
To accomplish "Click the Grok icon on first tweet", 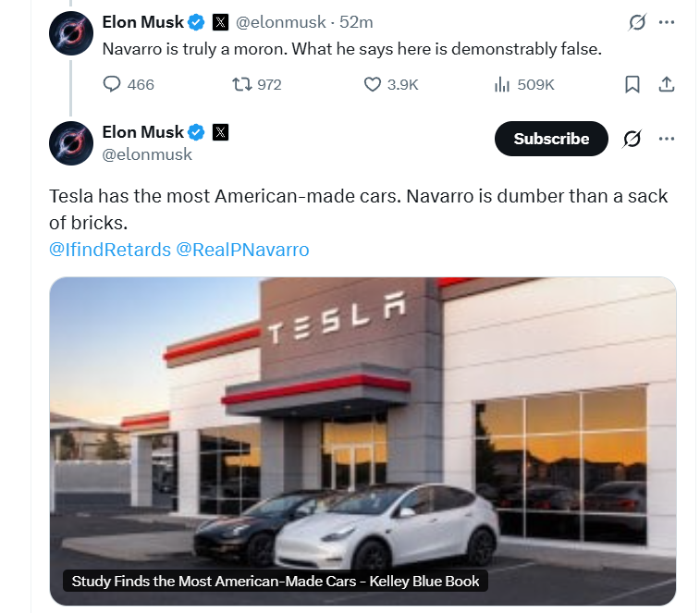I will 637,22.
